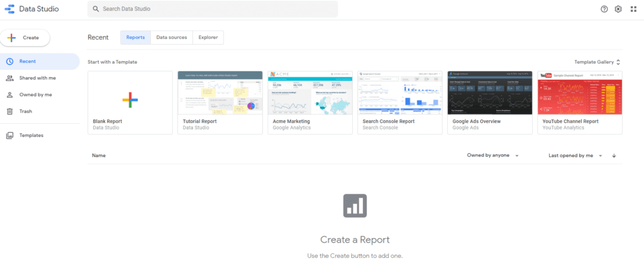Image resolution: width=644 pixels, height=269 pixels.
Task: Open the Google apps grid icon
Action: click(x=633, y=9)
